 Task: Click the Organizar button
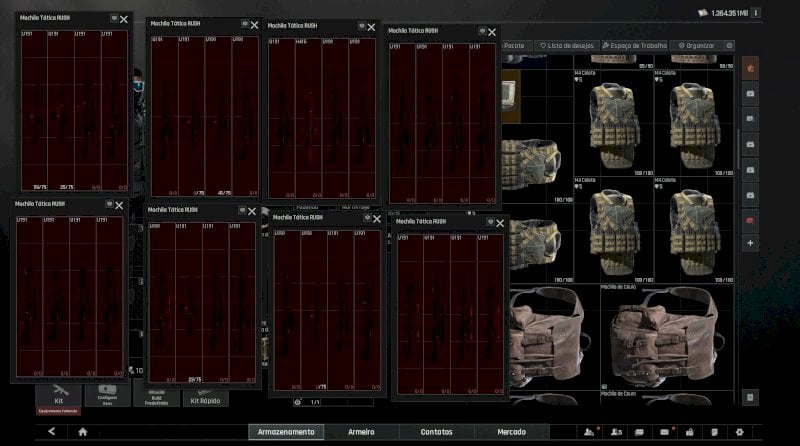click(x=696, y=45)
